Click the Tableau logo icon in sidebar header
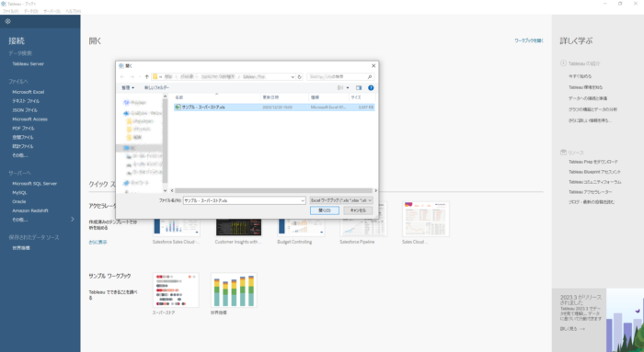 coord(7,21)
